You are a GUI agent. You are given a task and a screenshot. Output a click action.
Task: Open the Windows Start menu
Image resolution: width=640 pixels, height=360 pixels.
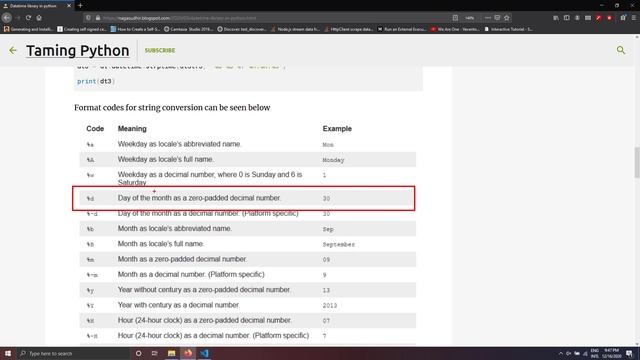(x=8, y=353)
